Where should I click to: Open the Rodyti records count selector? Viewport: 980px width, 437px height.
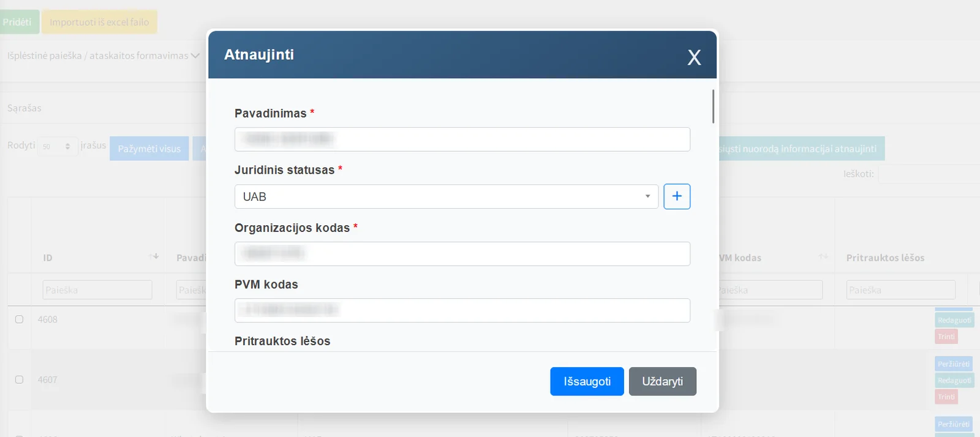pyautogui.click(x=57, y=147)
